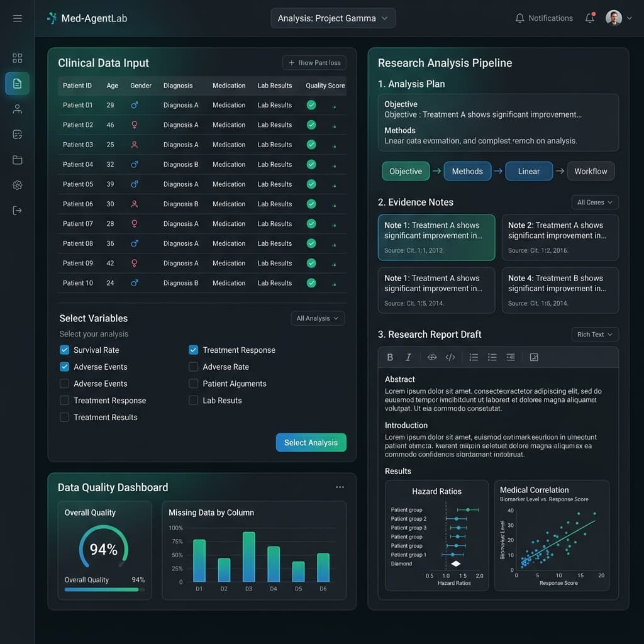The width and height of the screenshot is (644, 644).
Task: Click the notification bell with red dot
Action: [590, 18]
